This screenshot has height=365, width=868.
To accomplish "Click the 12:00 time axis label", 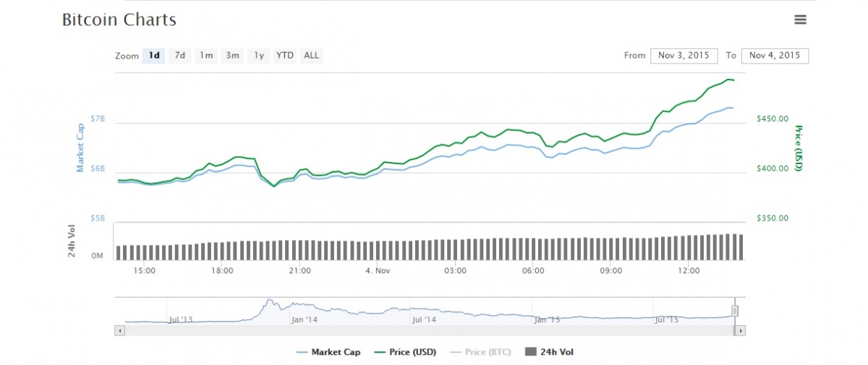I will point(689,271).
